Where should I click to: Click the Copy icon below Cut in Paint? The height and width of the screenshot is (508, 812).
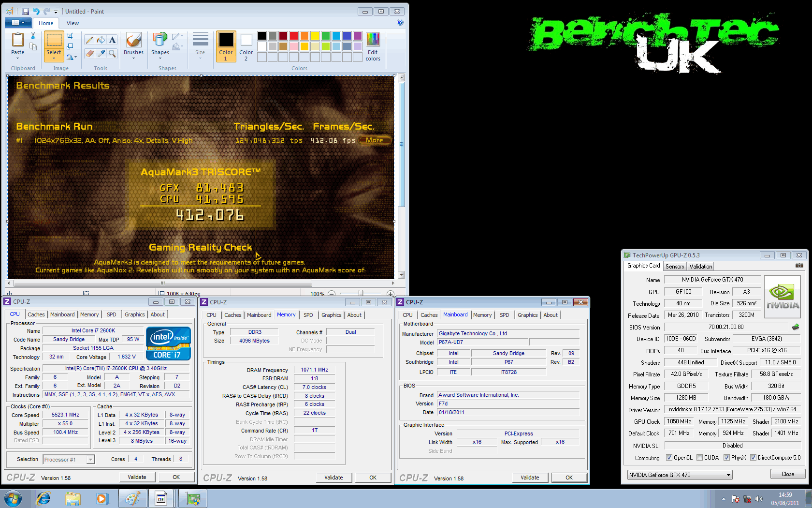click(33, 46)
